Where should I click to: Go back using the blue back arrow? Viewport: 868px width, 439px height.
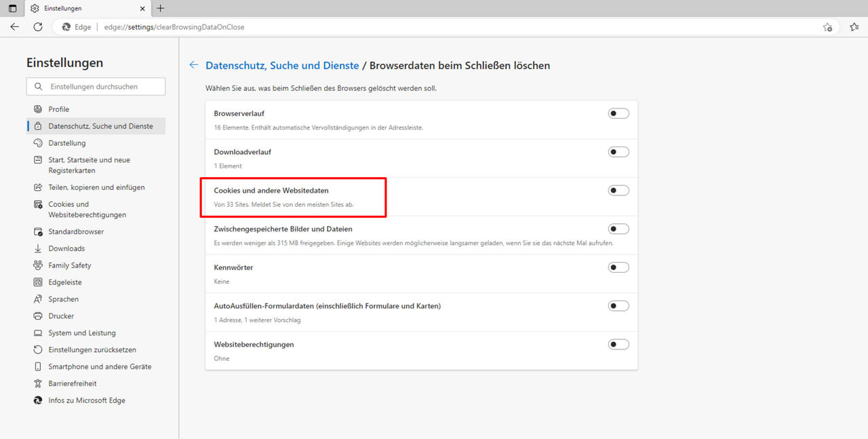tap(193, 64)
